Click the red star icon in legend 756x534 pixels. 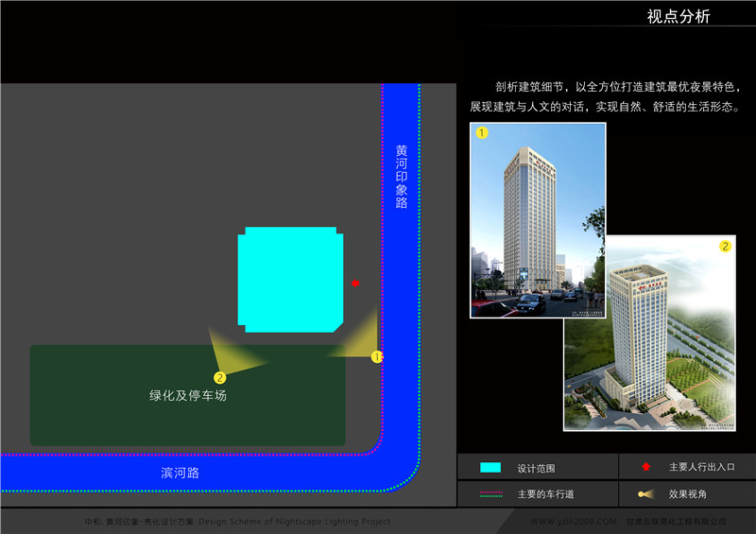(x=645, y=467)
